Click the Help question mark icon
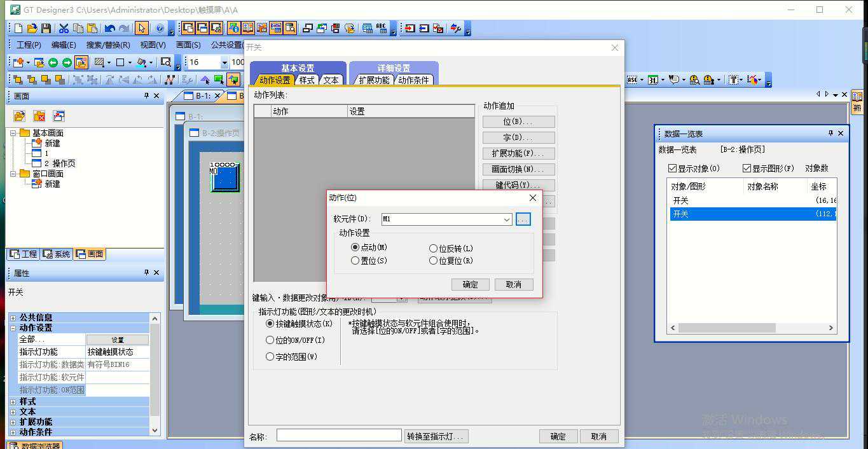868x449 pixels. pos(160,29)
